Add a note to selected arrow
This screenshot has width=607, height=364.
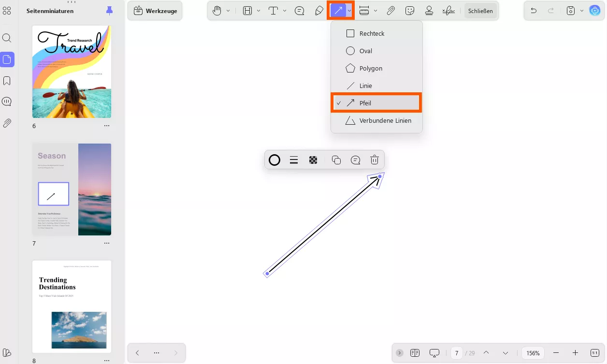(x=356, y=160)
